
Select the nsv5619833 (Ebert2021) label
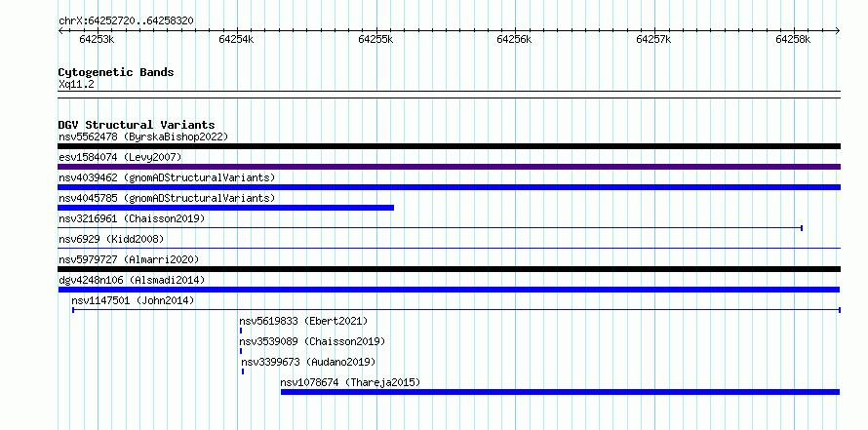click(303, 321)
